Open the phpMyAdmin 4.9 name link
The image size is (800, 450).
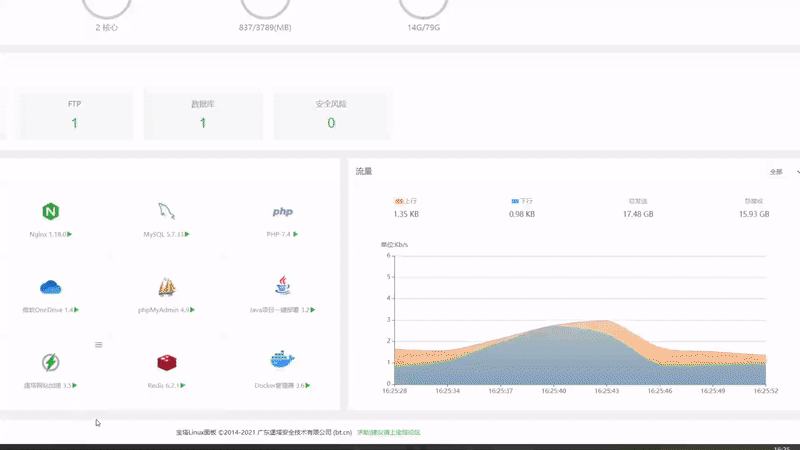[x=163, y=310]
